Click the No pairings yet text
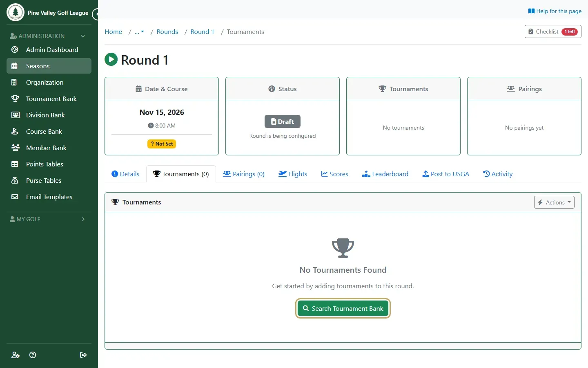This screenshot has height=368, width=588. pyautogui.click(x=524, y=128)
